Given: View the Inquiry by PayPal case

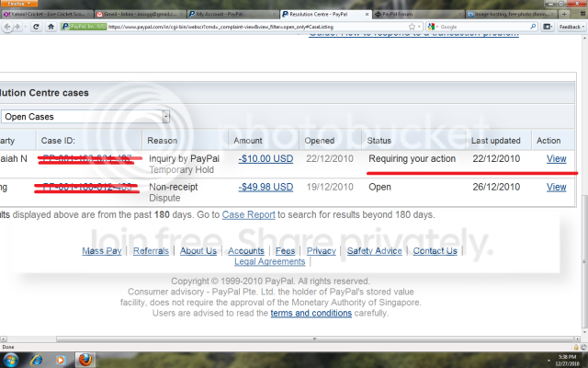Looking at the screenshot, I should click(x=557, y=159).
